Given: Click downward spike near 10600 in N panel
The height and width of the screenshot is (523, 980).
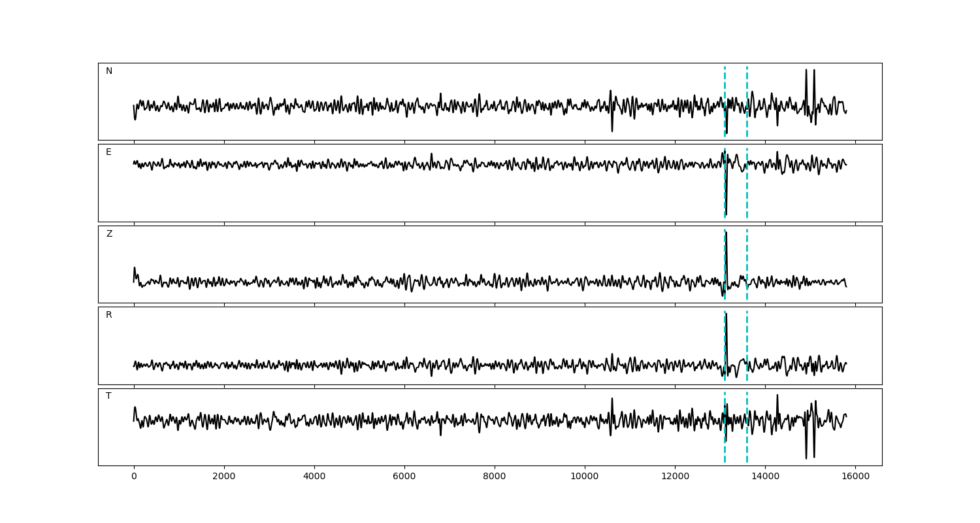Looking at the screenshot, I should coord(612,130).
